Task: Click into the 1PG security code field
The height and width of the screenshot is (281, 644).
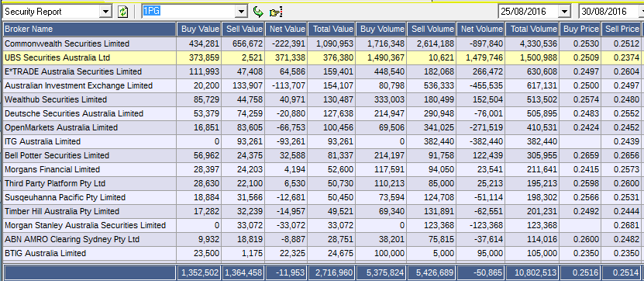Action: point(189,12)
